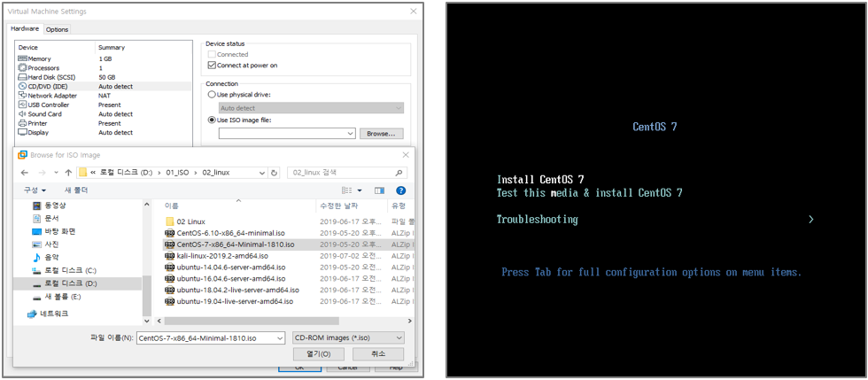Click search magnifier icon in file dialog

pos(399,172)
